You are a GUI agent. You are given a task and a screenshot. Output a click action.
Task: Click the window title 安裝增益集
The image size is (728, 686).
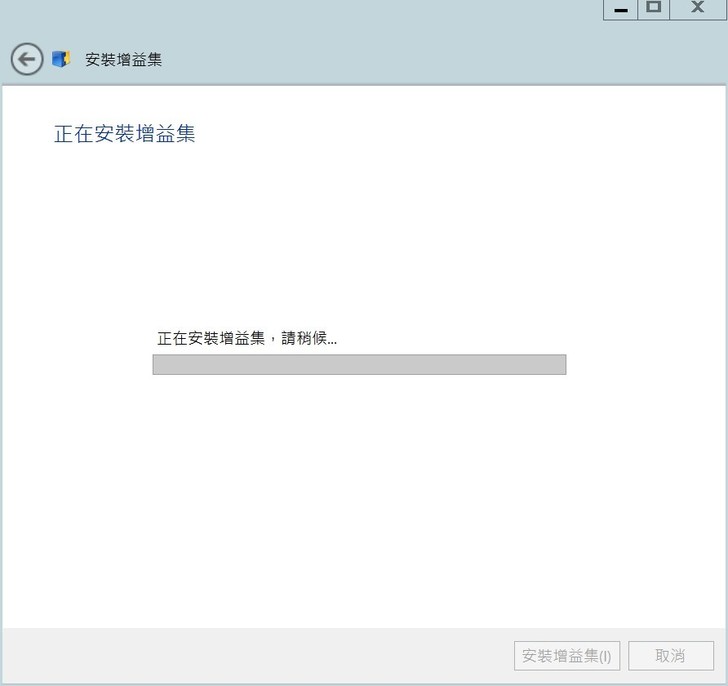[x=124, y=59]
